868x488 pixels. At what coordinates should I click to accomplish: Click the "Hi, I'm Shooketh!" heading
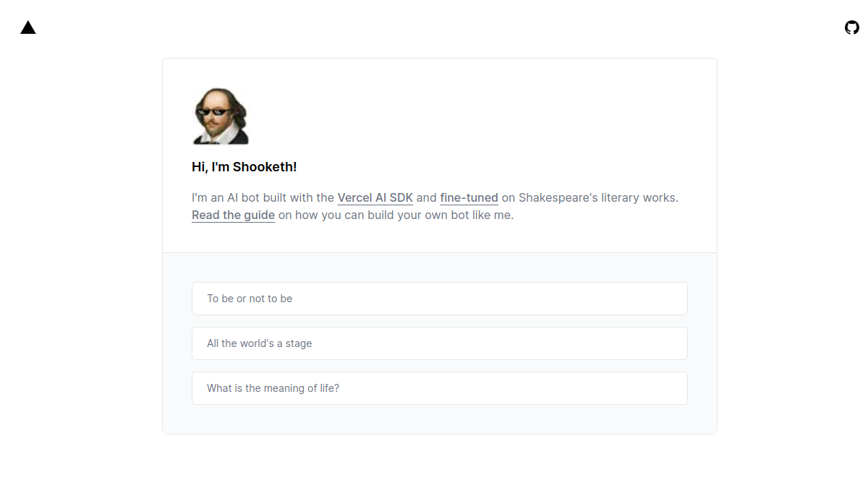[244, 167]
